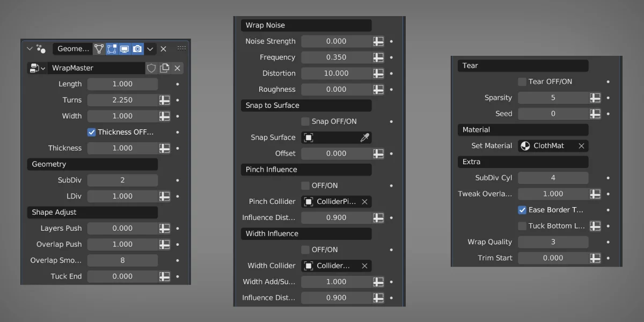
Task: Unlink the ColliderPi Pinch Collider object
Action: coord(364,201)
